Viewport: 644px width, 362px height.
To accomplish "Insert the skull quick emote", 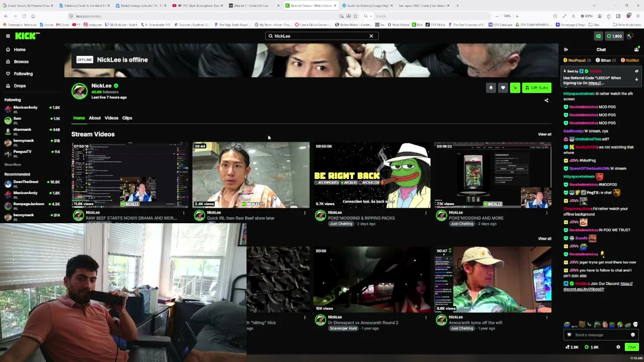I will [x=635, y=325].
